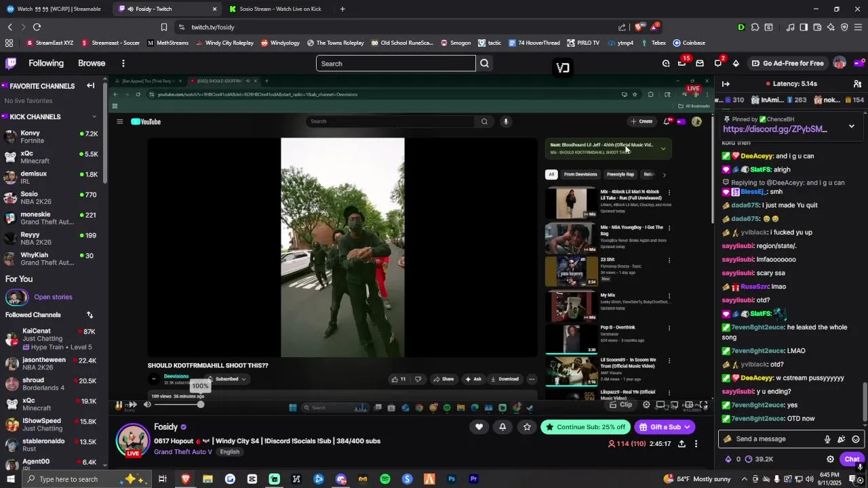The image size is (868, 488).
Task: Click sort icon beside Followed Channels
Action: (90, 315)
